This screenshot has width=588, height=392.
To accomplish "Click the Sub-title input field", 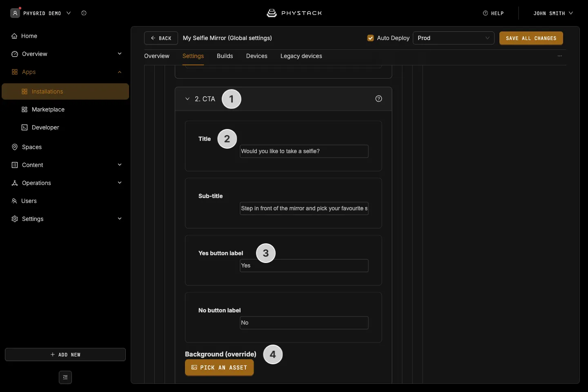I will click(304, 208).
